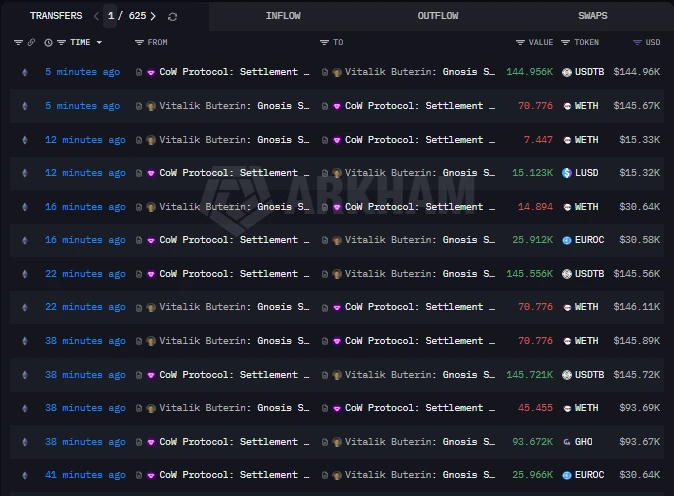Click the refresh transfers icon
This screenshot has width=674, height=496.
173,16
